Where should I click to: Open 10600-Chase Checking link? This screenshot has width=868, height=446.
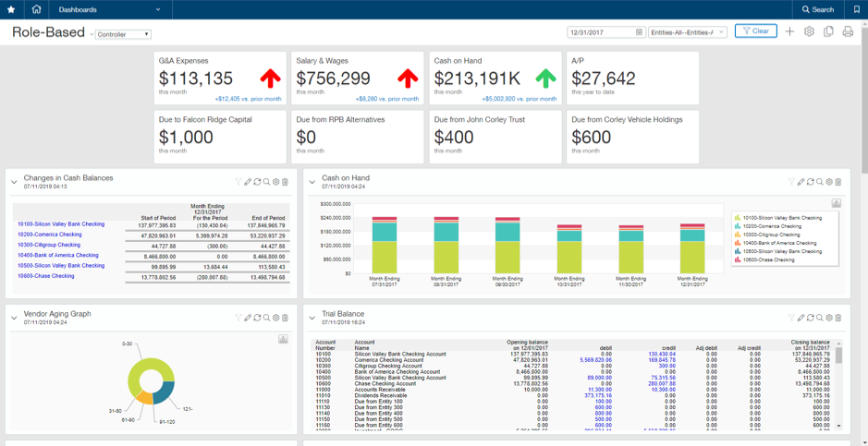click(x=46, y=276)
